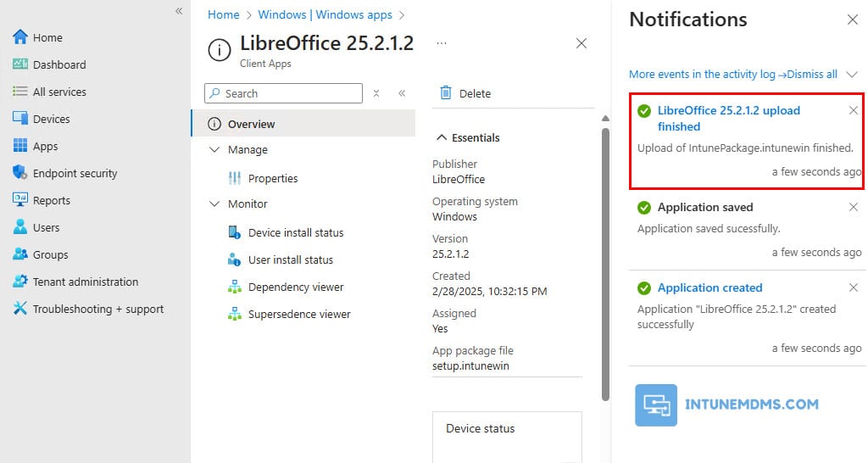Image resolution: width=868 pixels, height=463 pixels.
Task: Open the Tenant administration gear icon
Action: coord(20,282)
